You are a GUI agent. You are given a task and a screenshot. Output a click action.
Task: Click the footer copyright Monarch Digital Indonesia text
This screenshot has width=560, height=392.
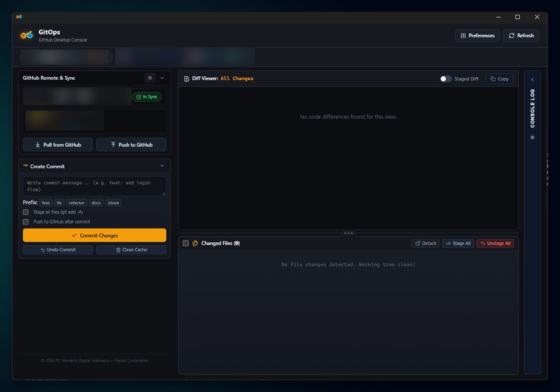coord(95,361)
